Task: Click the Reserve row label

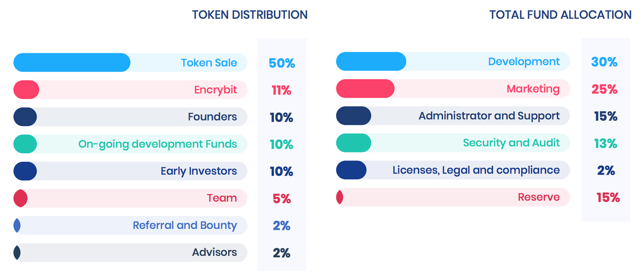Action: [x=539, y=197]
